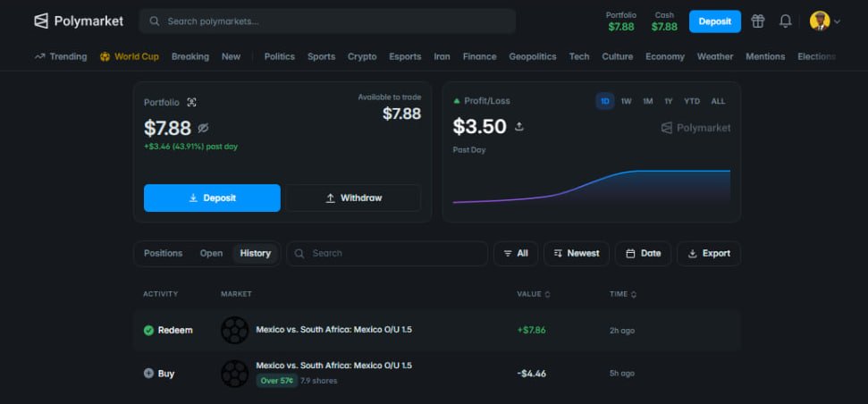The width and height of the screenshot is (868, 404).
Task: Open the Cash balance in the header
Action: pos(664,21)
